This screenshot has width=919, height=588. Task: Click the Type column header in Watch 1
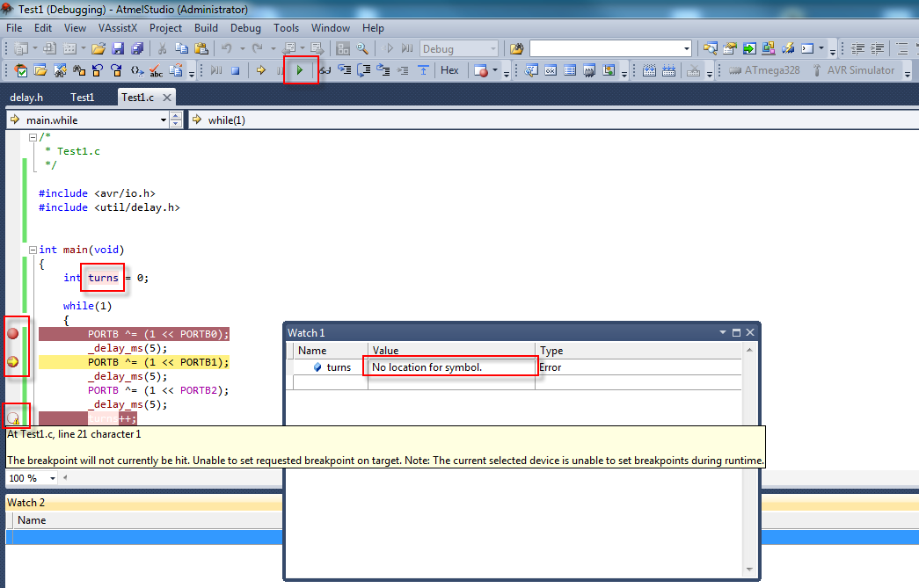[x=638, y=350]
